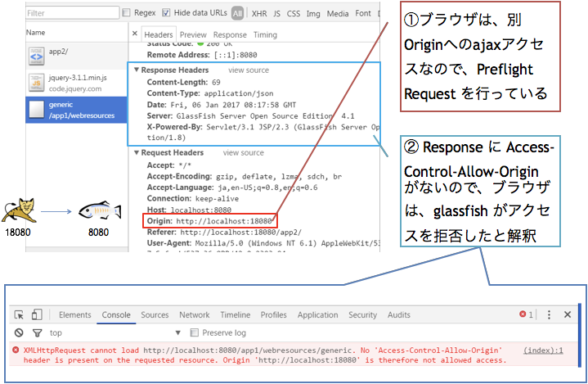Collapse the Request Headers section
The width and height of the screenshot is (588, 384).
(x=136, y=152)
